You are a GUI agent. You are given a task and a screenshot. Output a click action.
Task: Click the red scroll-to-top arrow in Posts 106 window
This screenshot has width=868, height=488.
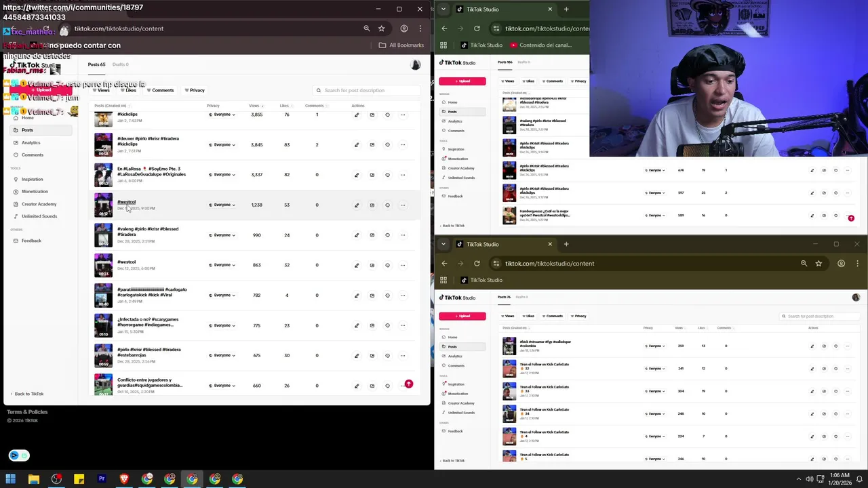(851, 218)
